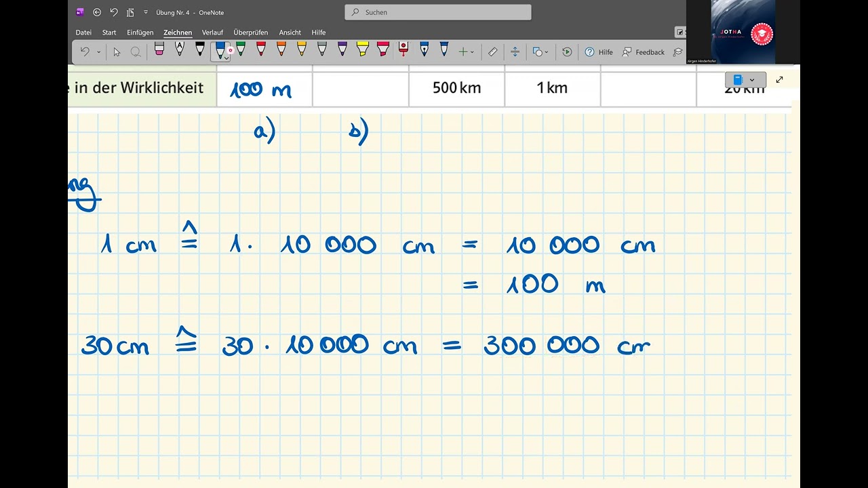This screenshot has height=488, width=868.
Task: Switch to the Ansicht tab
Action: click(290, 33)
